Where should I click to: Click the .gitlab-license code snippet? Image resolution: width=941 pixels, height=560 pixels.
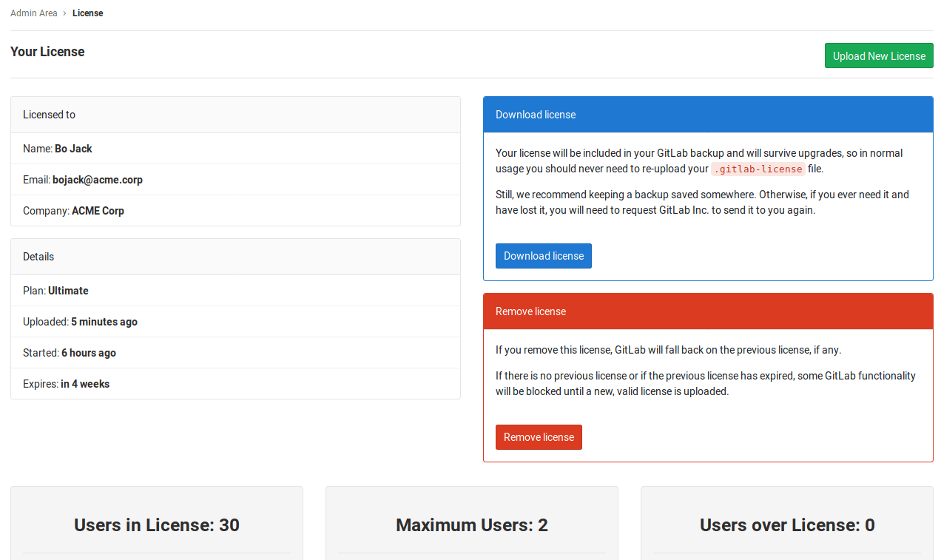point(758,169)
